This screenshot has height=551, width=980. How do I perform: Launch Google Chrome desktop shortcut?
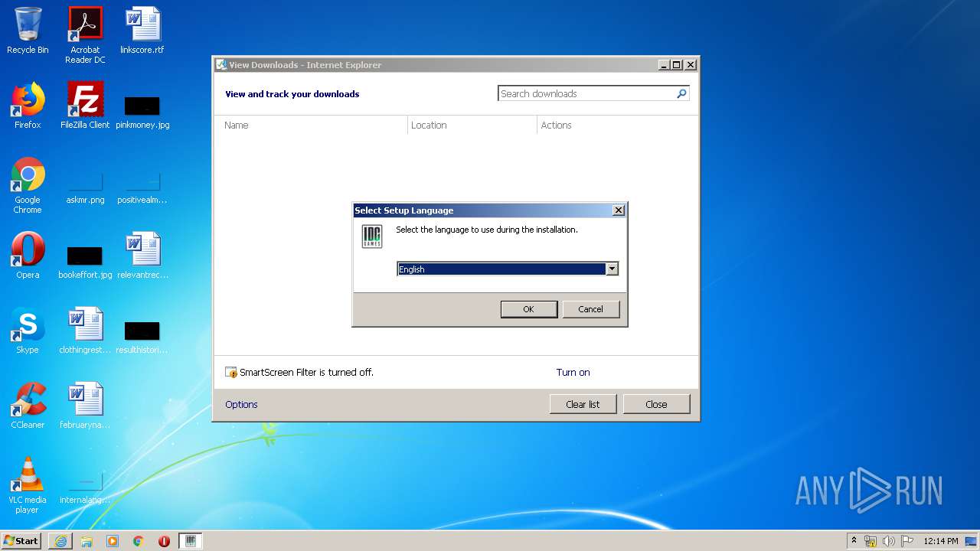(28, 185)
